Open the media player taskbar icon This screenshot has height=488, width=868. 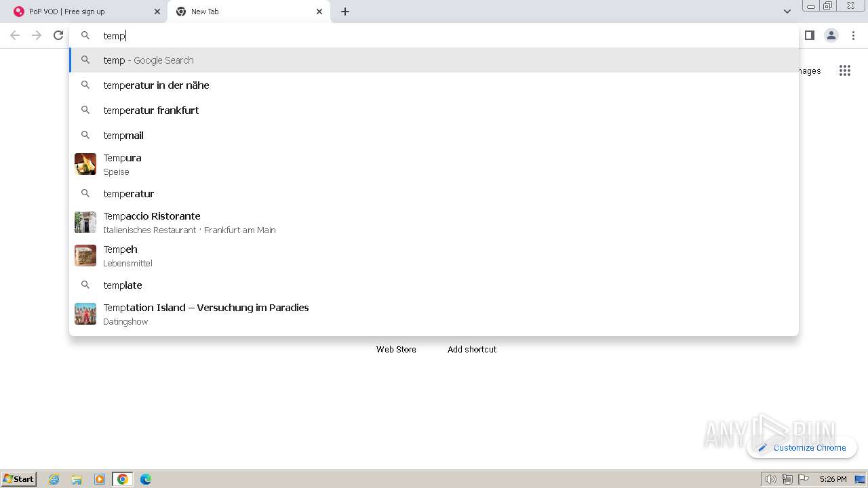click(100, 479)
